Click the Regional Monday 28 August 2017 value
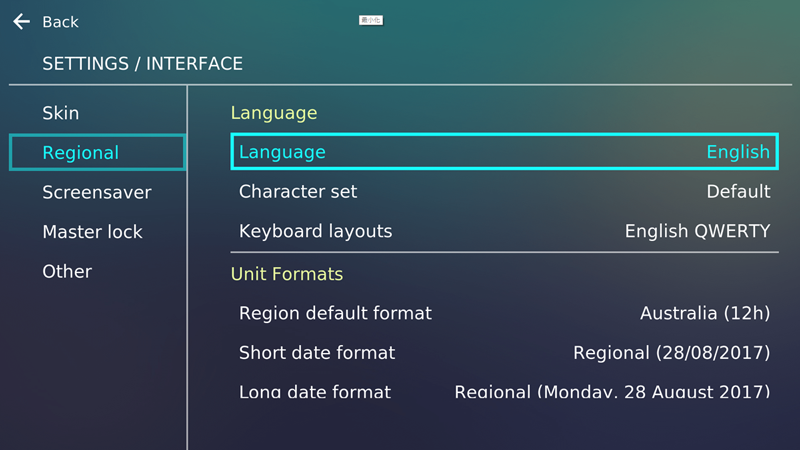800x450 pixels. pyautogui.click(x=612, y=391)
